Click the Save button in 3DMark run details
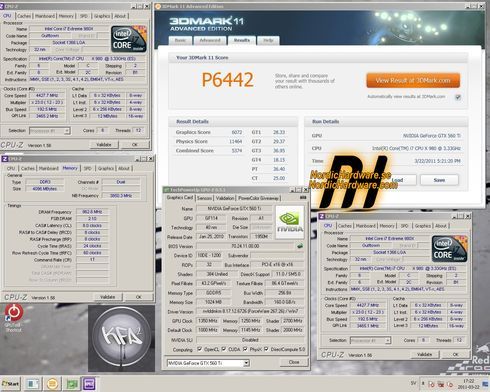The width and height of the screenshot is (490, 392). 439,180
